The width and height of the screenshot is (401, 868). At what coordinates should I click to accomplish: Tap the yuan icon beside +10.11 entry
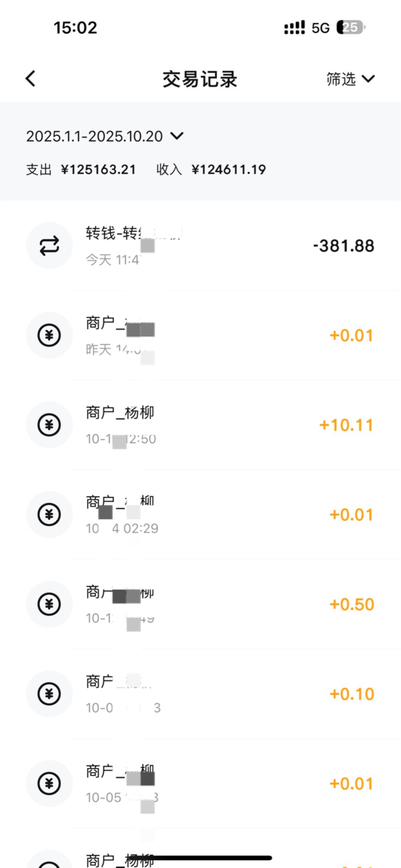[49, 425]
